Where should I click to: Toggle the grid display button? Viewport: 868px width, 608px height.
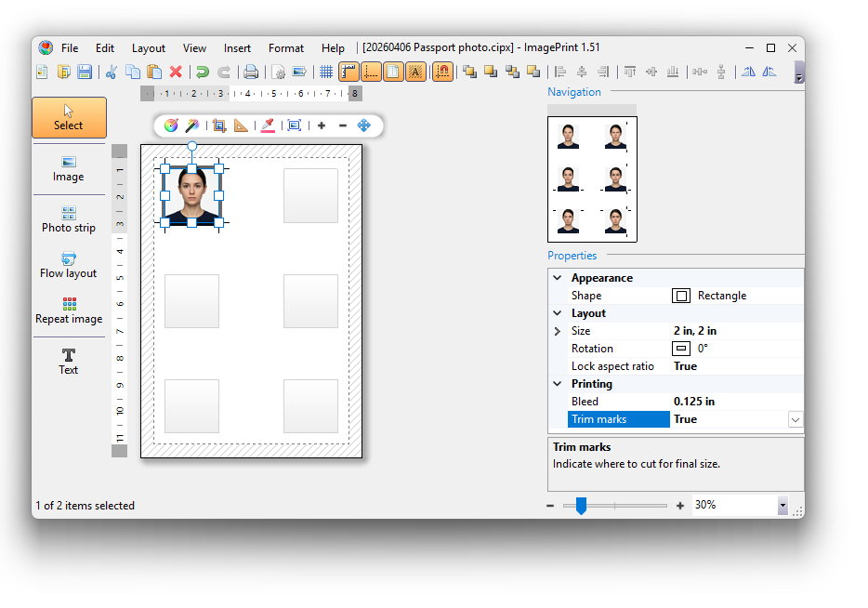pyautogui.click(x=326, y=72)
